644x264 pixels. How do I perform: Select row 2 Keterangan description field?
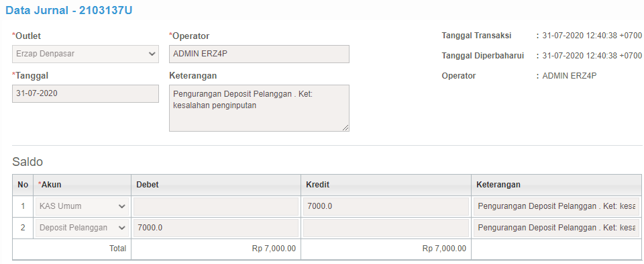pyautogui.click(x=556, y=228)
